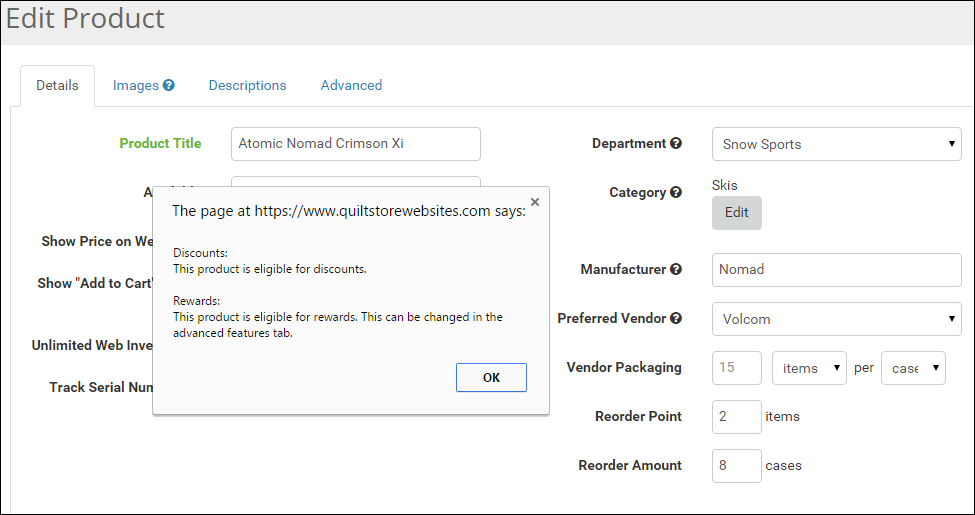The width and height of the screenshot is (975, 515).
Task: Click the Manufacturer help icon
Action: (676, 269)
